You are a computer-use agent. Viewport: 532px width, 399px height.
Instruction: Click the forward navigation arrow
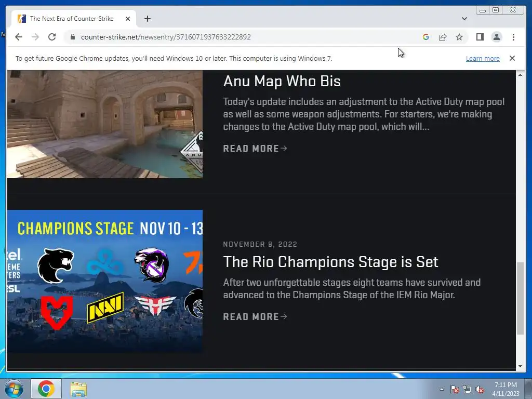[x=35, y=37]
